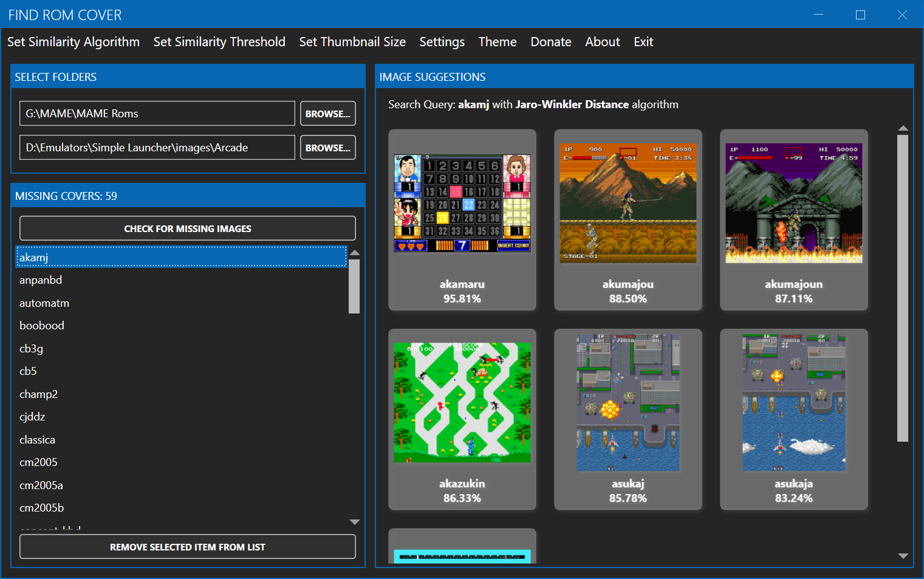Select cm2005 in the list

[x=182, y=462]
